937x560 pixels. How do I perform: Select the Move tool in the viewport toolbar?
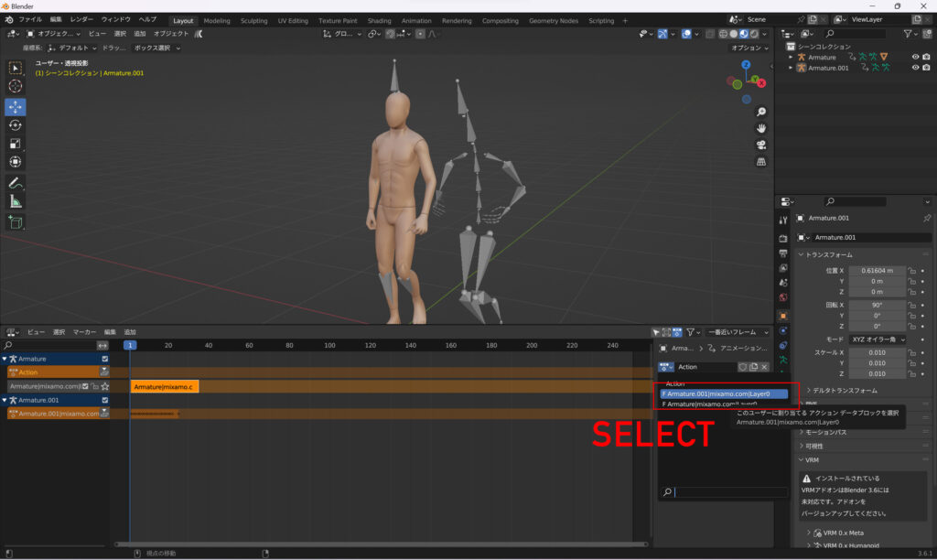[x=16, y=106]
